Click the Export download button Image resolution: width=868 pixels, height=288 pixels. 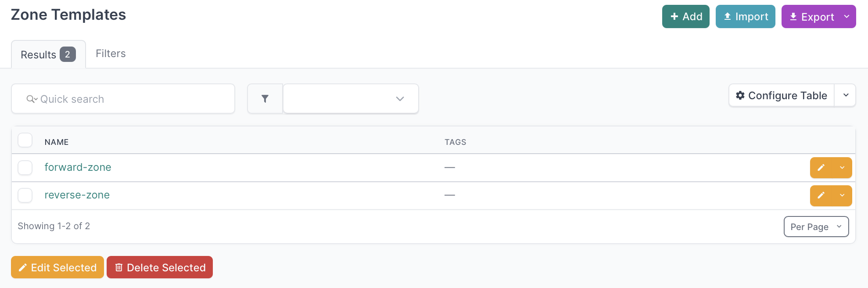812,17
